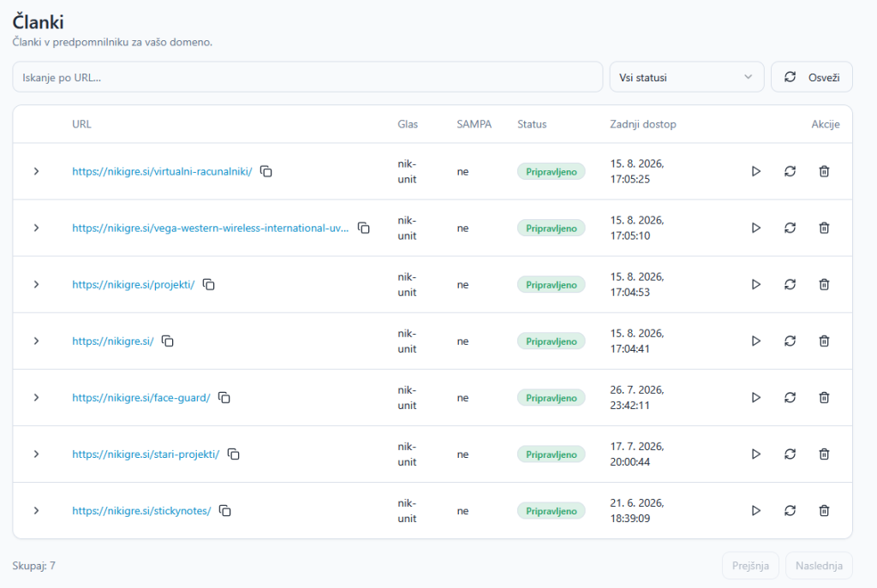The width and height of the screenshot is (877, 588).
Task: Expand the stickynotes row details
Action: [x=36, y=510]
